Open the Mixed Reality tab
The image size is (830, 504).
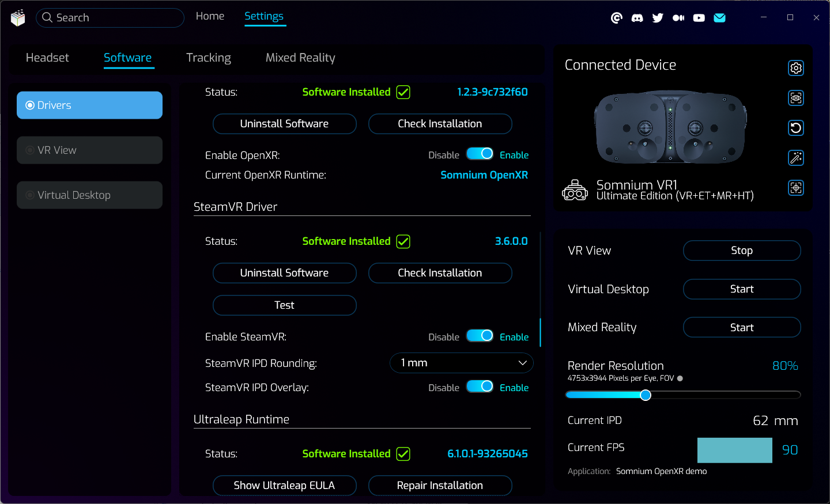[x=300, y=58]
